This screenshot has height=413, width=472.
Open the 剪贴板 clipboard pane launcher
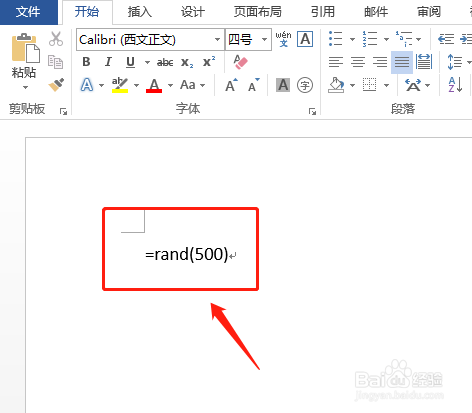click(63, 111)
